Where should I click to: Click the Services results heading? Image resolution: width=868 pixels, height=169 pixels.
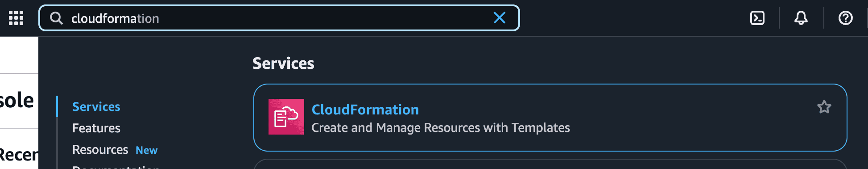(283, 63)
